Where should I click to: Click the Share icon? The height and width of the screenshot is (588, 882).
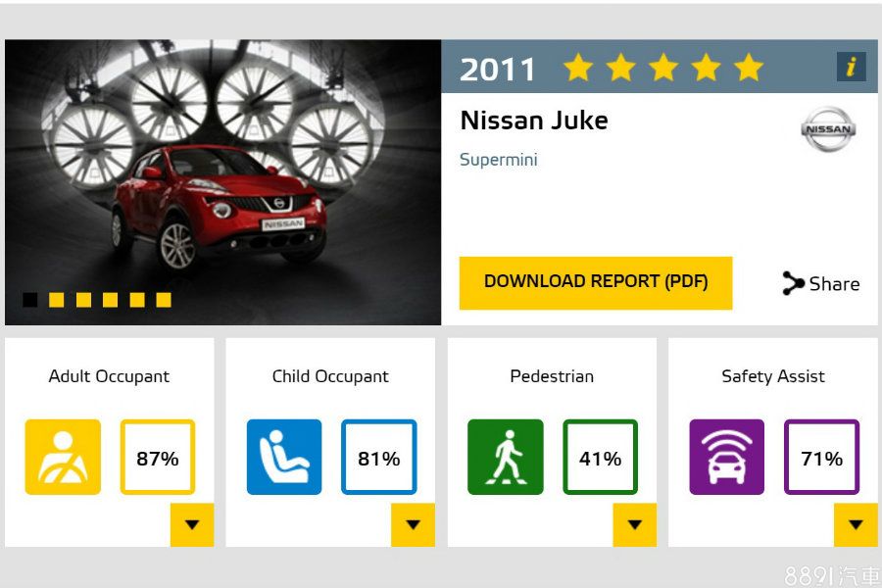pos(793,283)
